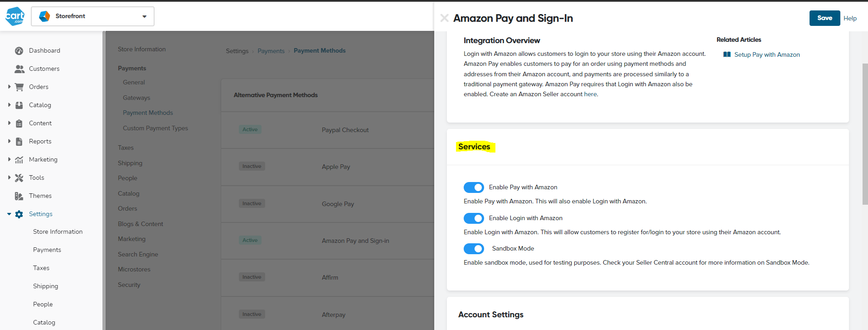Screen dimensions: 868x330
Task: Select Settings in the sidebar
Action: pos(41,214)
